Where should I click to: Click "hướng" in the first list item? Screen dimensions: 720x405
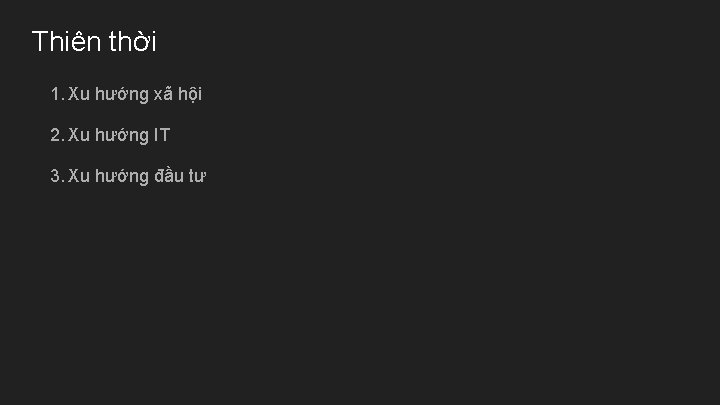point(122,95)
